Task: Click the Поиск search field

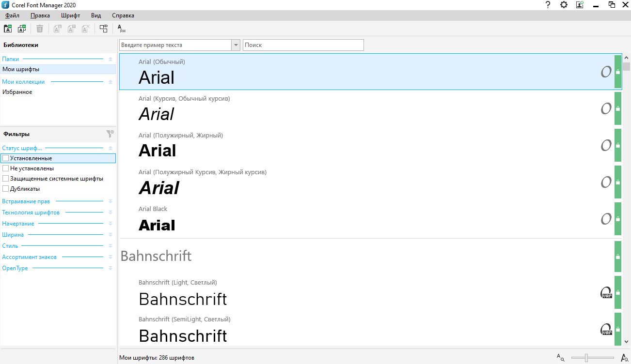Action: tap(303, 45)
